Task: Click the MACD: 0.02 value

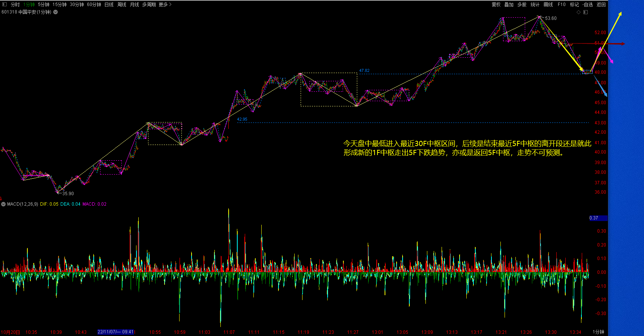Action: (x=94, y=204)
